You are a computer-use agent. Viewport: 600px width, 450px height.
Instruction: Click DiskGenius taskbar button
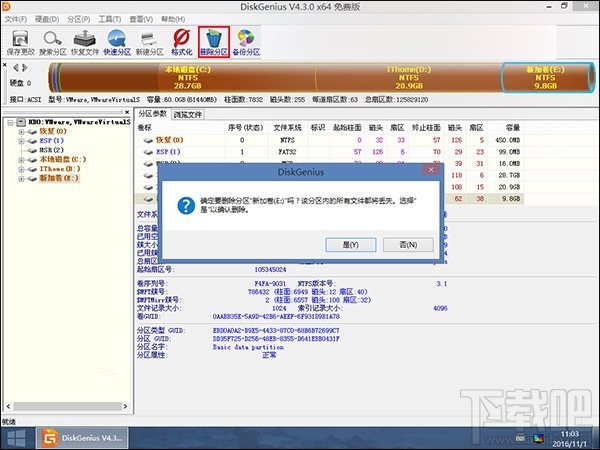82,439
